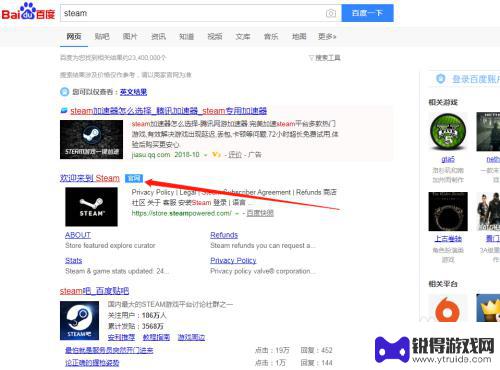This screenshot has height=370, width=500.
Task: Click the V3 credibility badge icon
Action: (x=216, y=155)
